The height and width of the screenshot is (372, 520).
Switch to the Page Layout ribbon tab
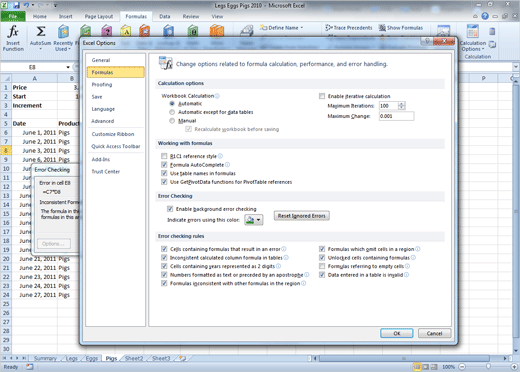(x=99, y=16)
